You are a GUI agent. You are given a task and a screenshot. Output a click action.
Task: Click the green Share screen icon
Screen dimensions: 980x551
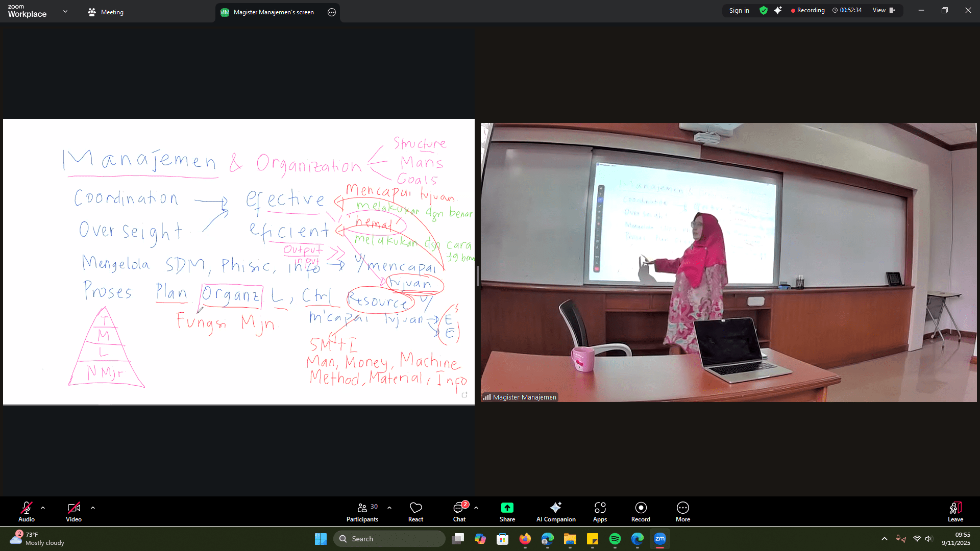507,508
